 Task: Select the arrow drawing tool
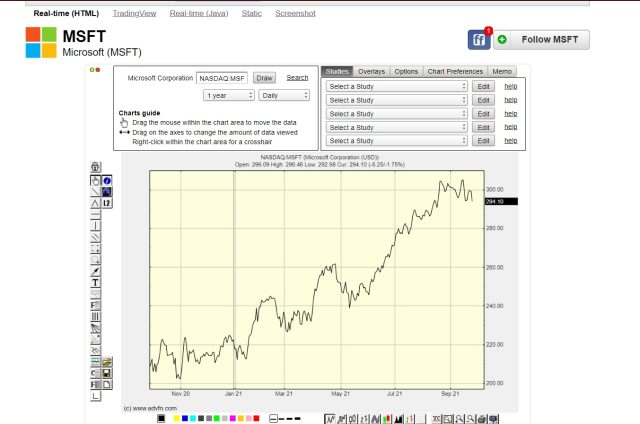[95, 271]
